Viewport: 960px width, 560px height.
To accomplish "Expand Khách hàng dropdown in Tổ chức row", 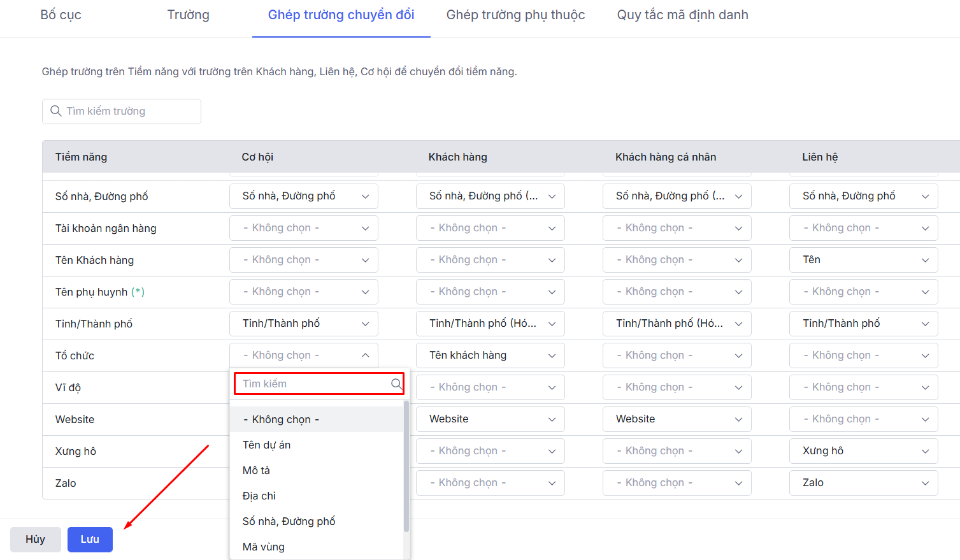I will pyautogui.click(x=490, y=355).
